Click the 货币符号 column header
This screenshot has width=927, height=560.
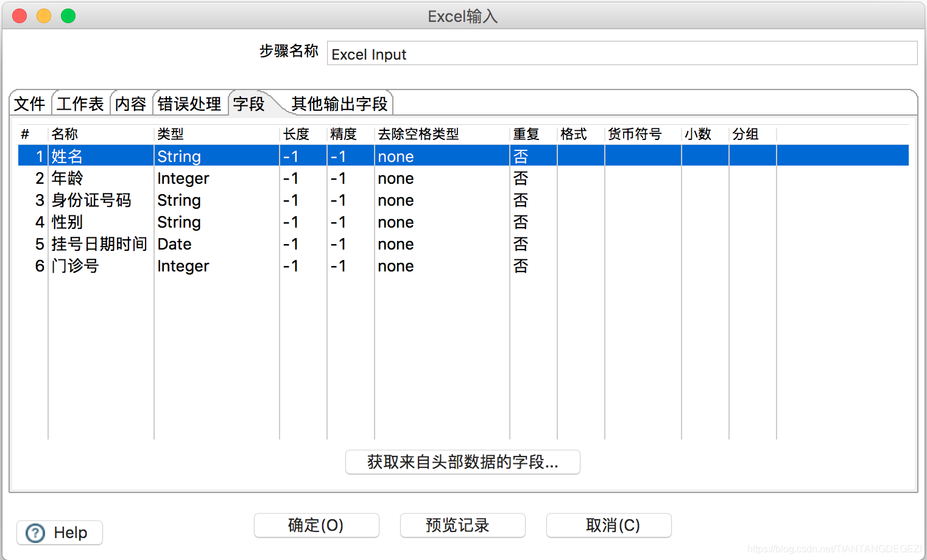tap(643, 134)
